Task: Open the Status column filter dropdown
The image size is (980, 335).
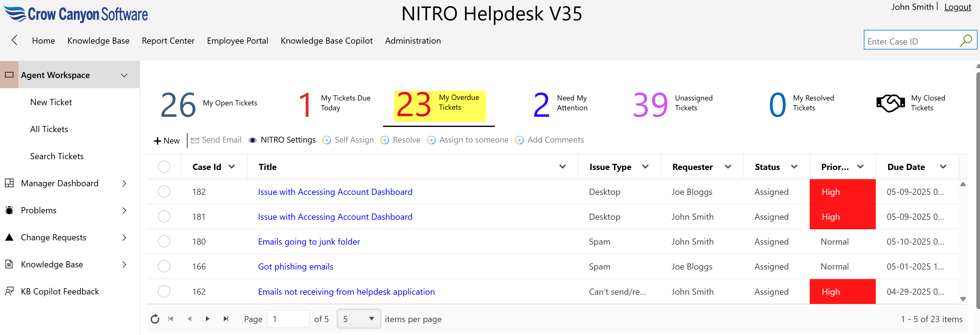Action: (x=794, y=167)
